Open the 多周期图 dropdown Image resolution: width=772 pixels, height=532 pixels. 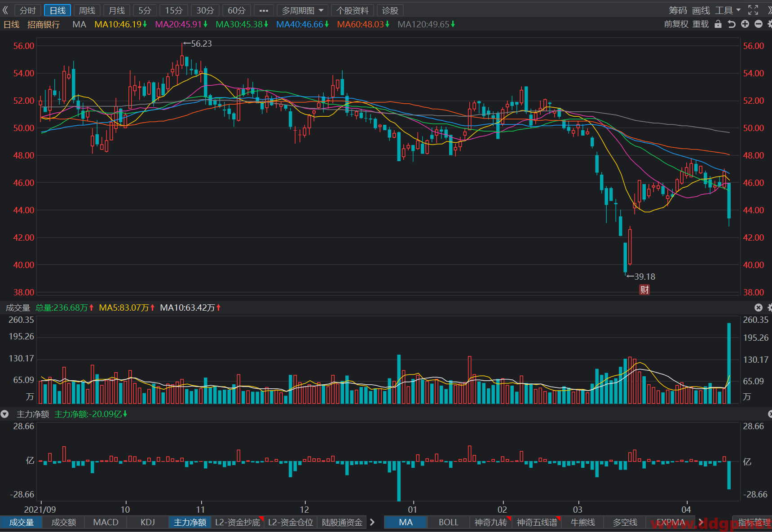302,10
